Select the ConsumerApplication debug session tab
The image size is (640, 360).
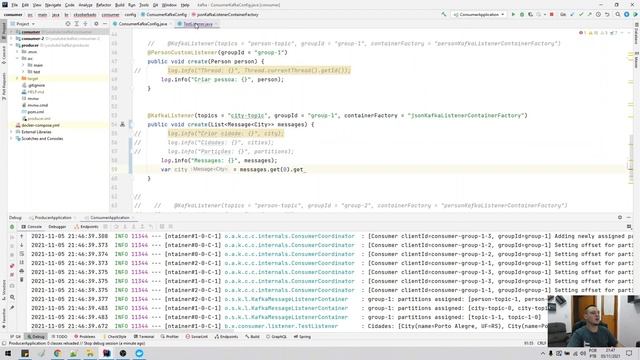coord(109,218)
